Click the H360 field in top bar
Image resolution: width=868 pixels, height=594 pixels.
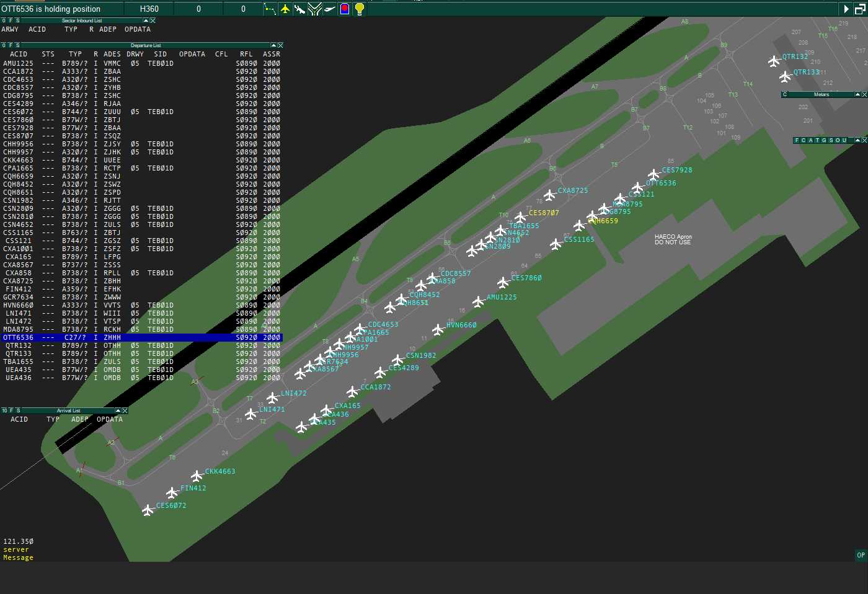tap(149, 9)
